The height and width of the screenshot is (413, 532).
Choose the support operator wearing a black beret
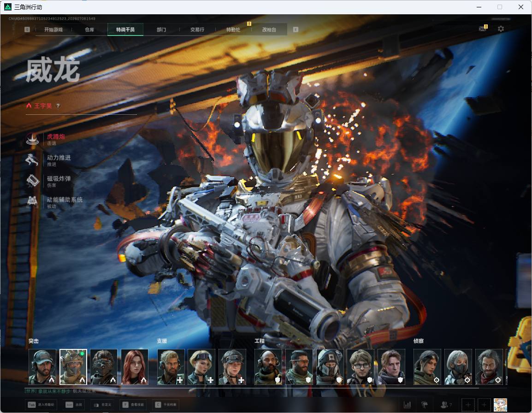tap(232, 367)
